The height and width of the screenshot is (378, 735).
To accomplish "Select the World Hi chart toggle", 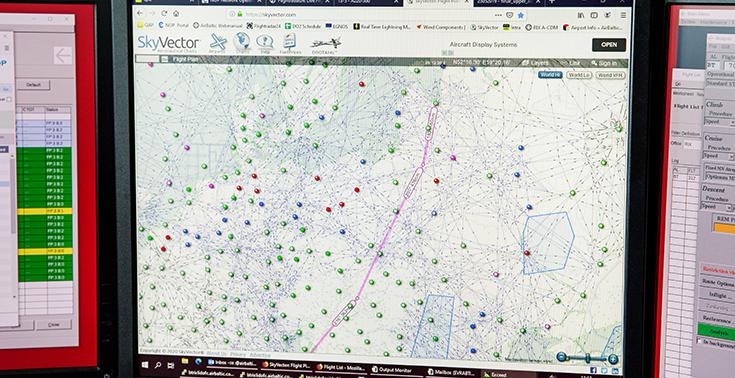I will [550, 75].
